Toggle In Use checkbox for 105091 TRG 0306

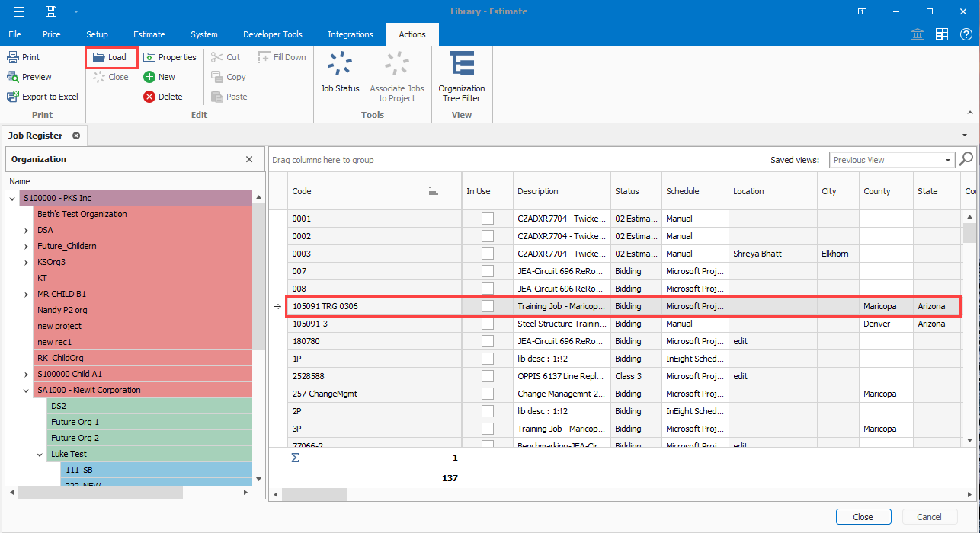(488, 306)
